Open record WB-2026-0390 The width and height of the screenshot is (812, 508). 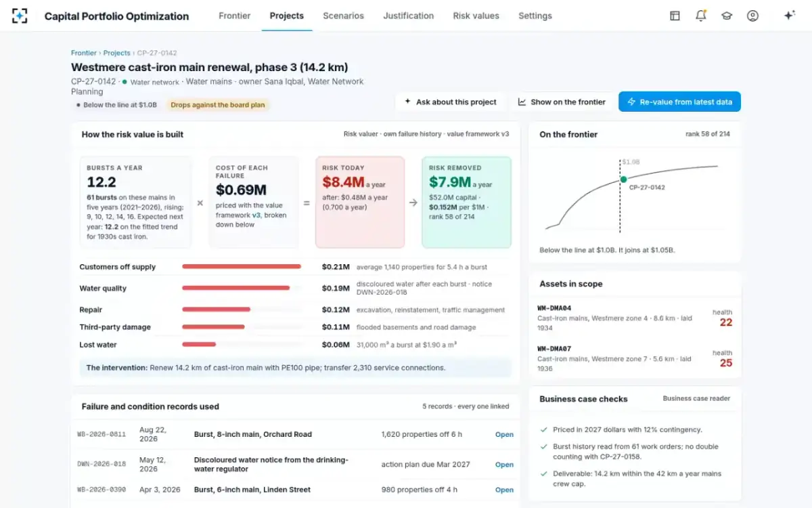click(x=504, y=490)
